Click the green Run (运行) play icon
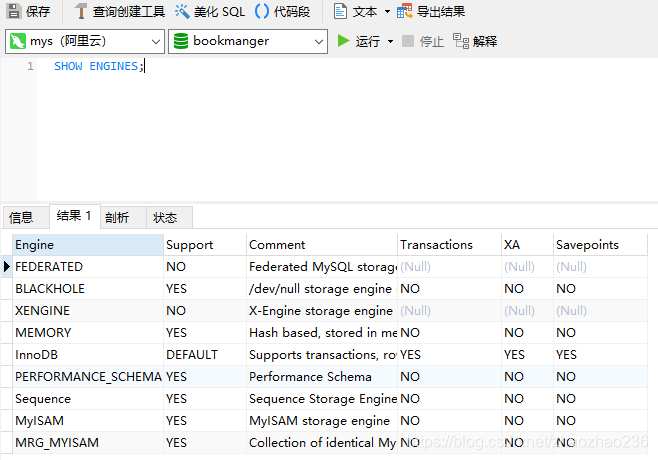The width and height of the screenshot is (658, 460). 343,41
